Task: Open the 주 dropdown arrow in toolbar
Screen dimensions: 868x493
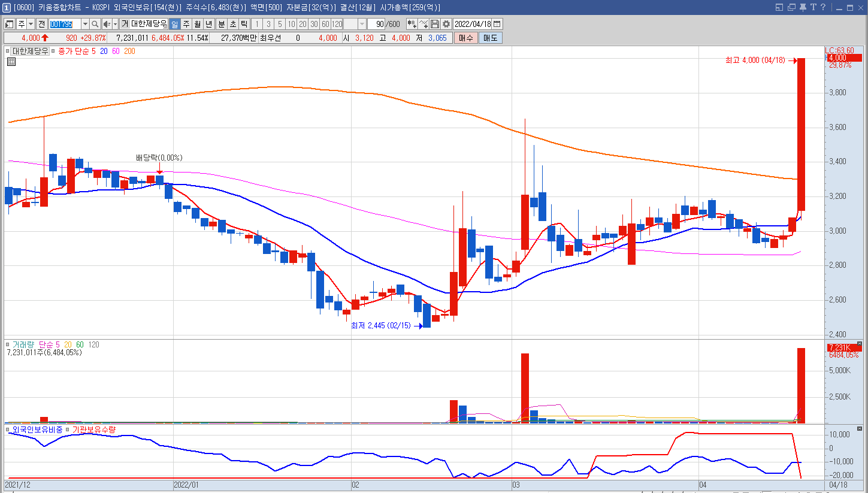Action: pos(31,24)
